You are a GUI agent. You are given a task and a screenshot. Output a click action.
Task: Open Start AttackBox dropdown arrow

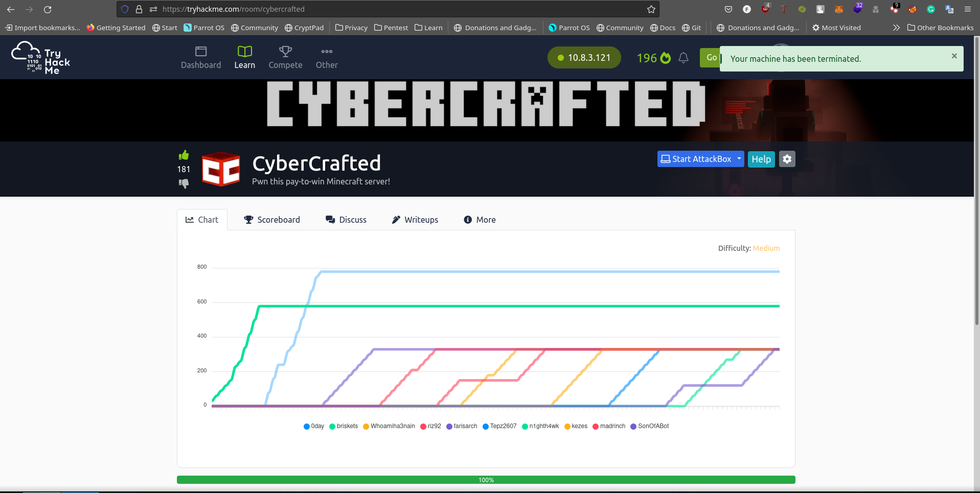[x=739, y=159]
